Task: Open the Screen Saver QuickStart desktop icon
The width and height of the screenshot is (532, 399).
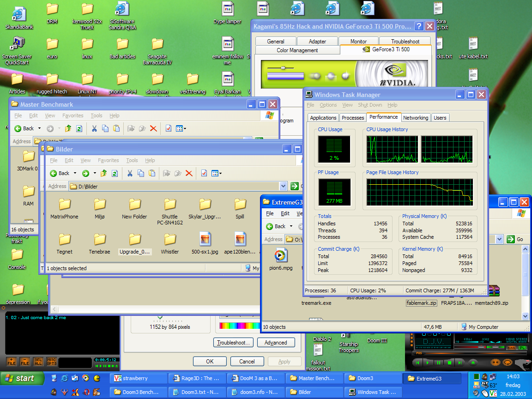Action: [x=17, y=51]
